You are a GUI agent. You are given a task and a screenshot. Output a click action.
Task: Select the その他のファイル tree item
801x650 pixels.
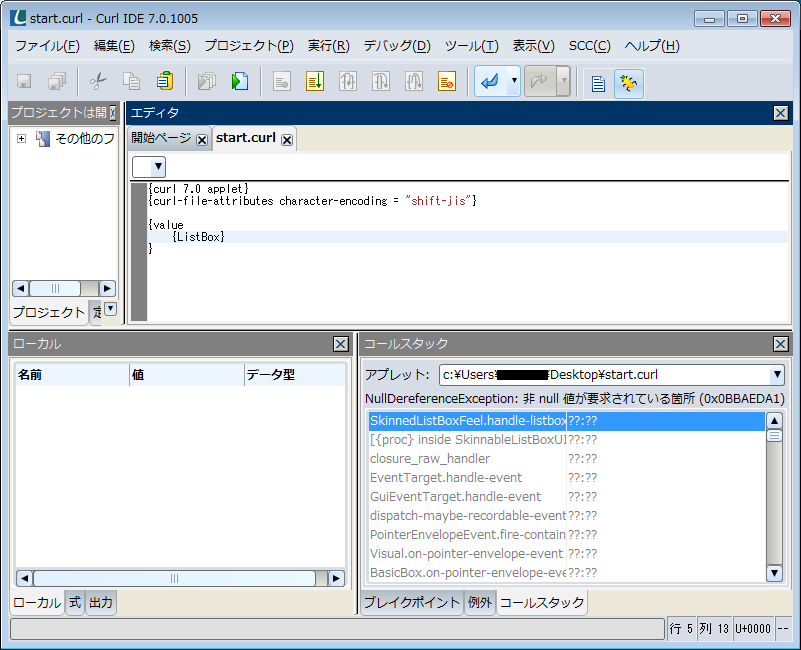[85, 138]
